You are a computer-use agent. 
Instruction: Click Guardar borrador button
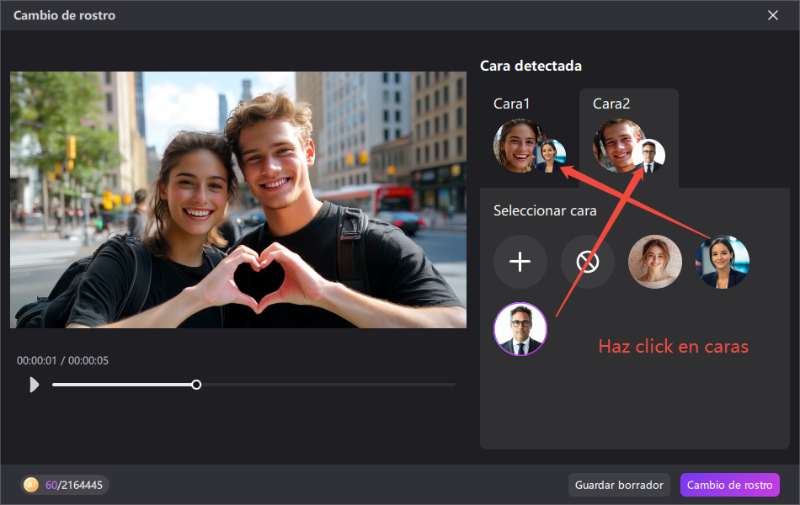619,485
